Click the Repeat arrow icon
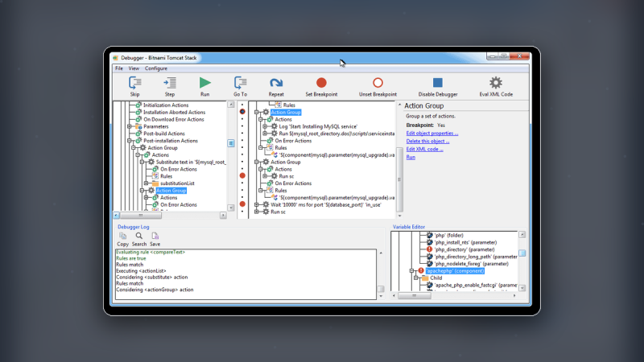The width and height of the screenshot is (644, 362). tap(276, 83)
